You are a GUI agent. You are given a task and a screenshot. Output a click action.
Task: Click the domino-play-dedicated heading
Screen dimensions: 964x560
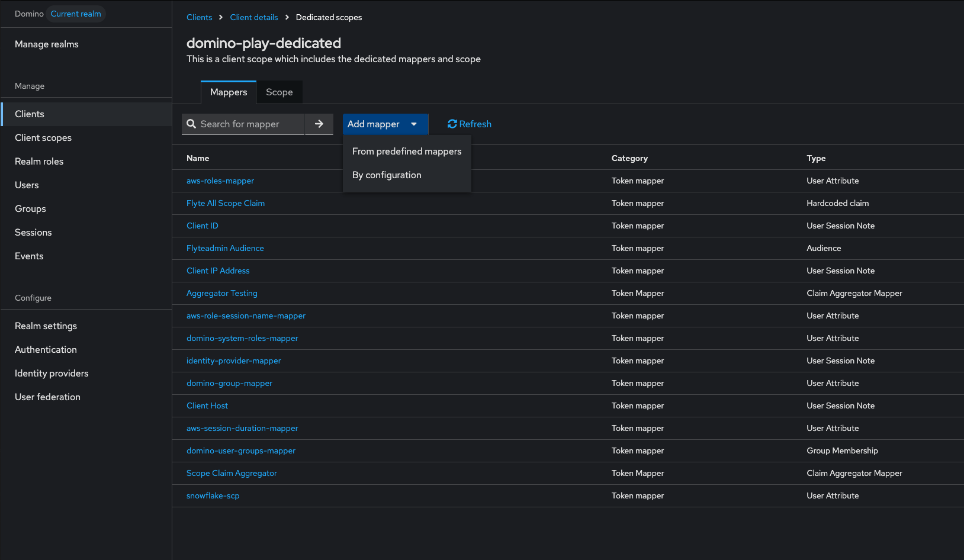coord(264,43)
